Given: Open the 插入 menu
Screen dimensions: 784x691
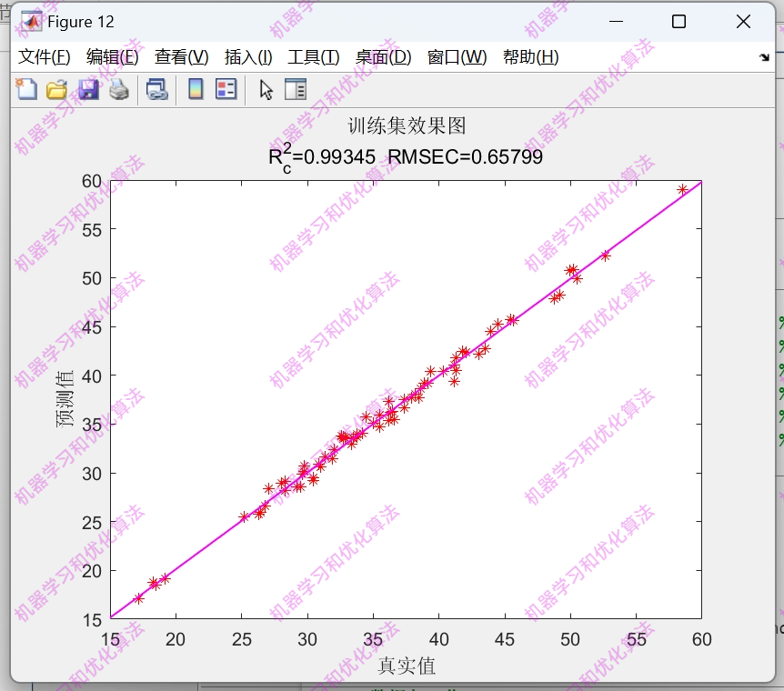Looking at the screenshot, I should (244, 55).
